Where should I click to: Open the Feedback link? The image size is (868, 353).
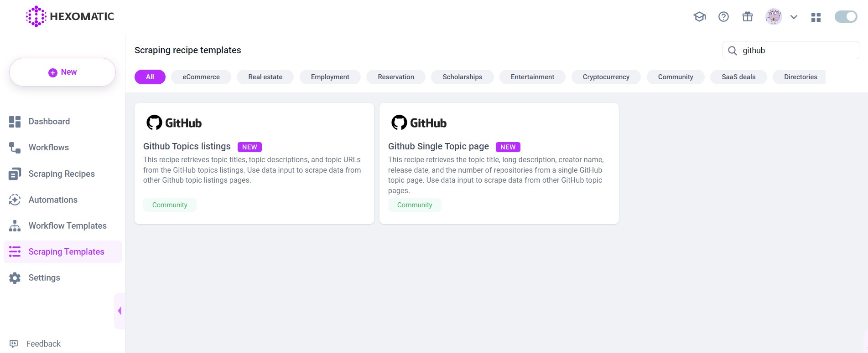pos(43,344)
